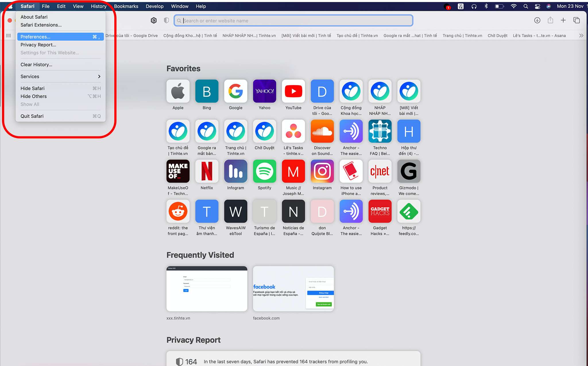The width and height of the screenshot is (588, 366).
Task: Open the Develop menu
Action: point(154,6)
